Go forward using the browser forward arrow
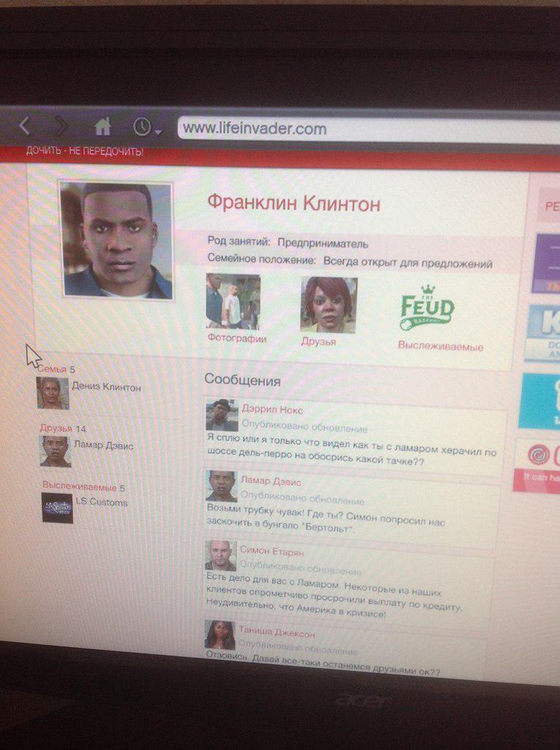 (x=61, y=126)
